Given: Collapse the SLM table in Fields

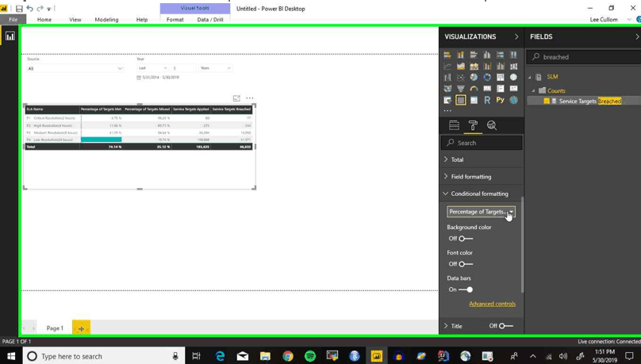Looking at the screenshot, I should (530, 77).
